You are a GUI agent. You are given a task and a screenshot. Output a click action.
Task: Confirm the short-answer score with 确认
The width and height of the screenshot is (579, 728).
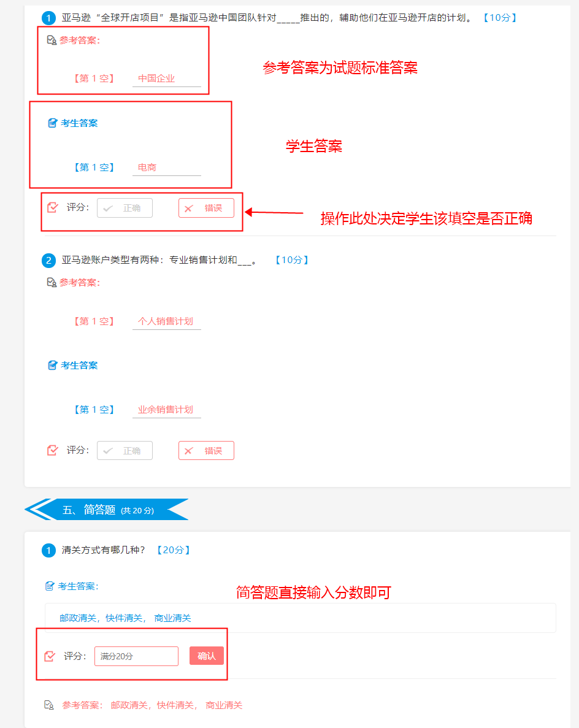[x=207, y=656]
